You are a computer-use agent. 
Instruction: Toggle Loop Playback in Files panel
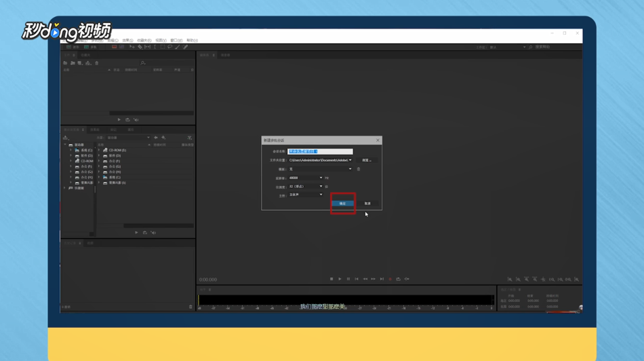coord(127,119)
